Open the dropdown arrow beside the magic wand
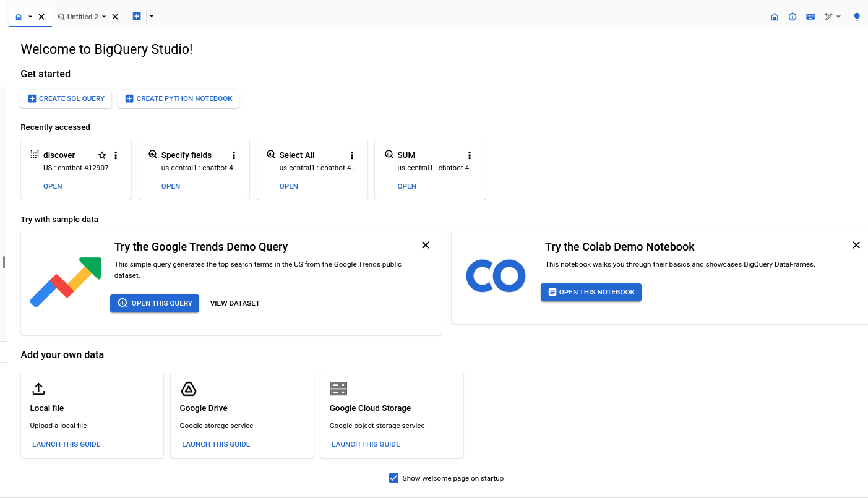 [838, 17]
